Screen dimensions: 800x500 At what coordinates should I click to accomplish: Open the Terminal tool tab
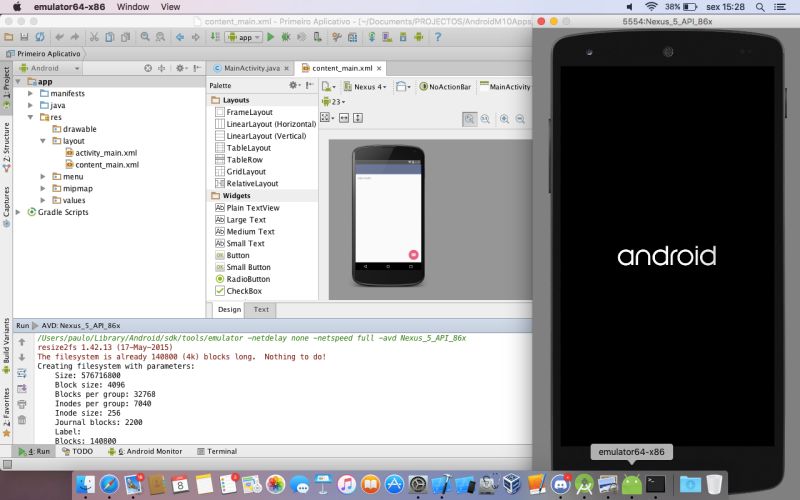(217, 451)
